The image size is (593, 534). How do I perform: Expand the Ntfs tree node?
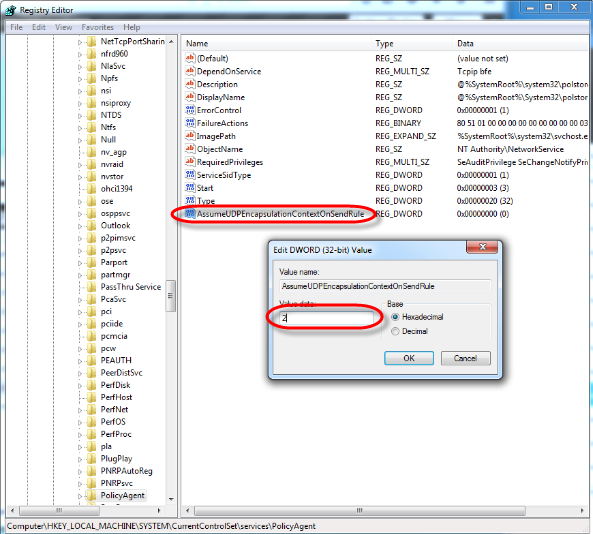tap(80, 128)
